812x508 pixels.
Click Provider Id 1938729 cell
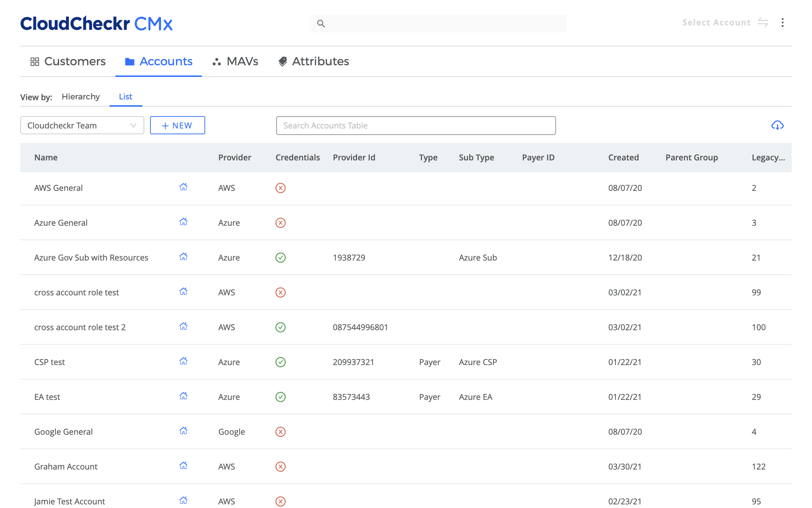pyautogui.click(x=349, y=258)
